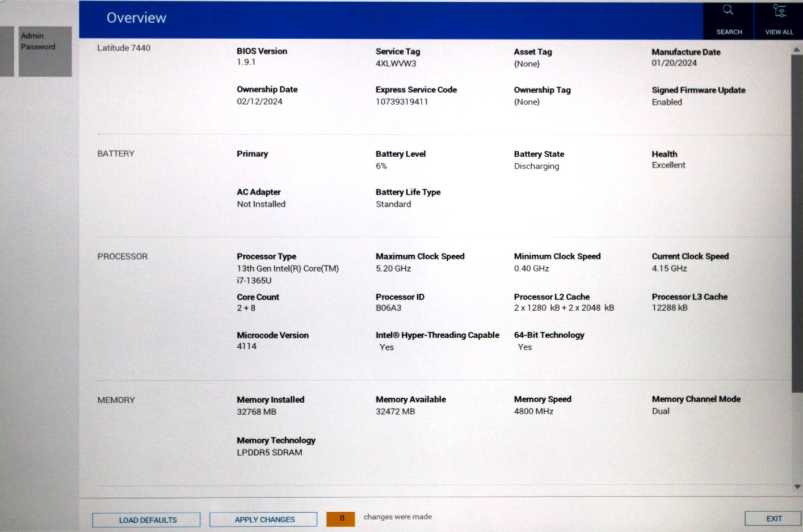This screenshot has width=803, height=532.
Task: Click Load Defaults button
Action: point(146,520)
